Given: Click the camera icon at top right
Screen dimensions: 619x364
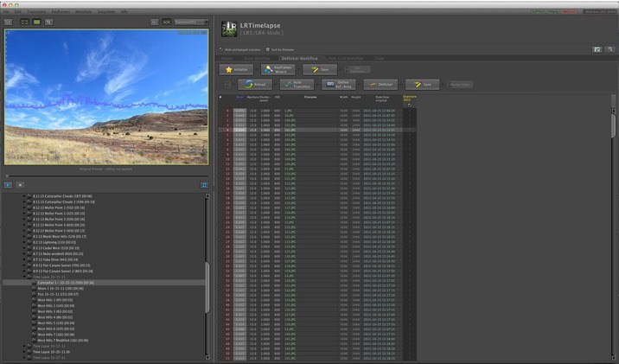Looking at the screenshot, I should point(597,50).
